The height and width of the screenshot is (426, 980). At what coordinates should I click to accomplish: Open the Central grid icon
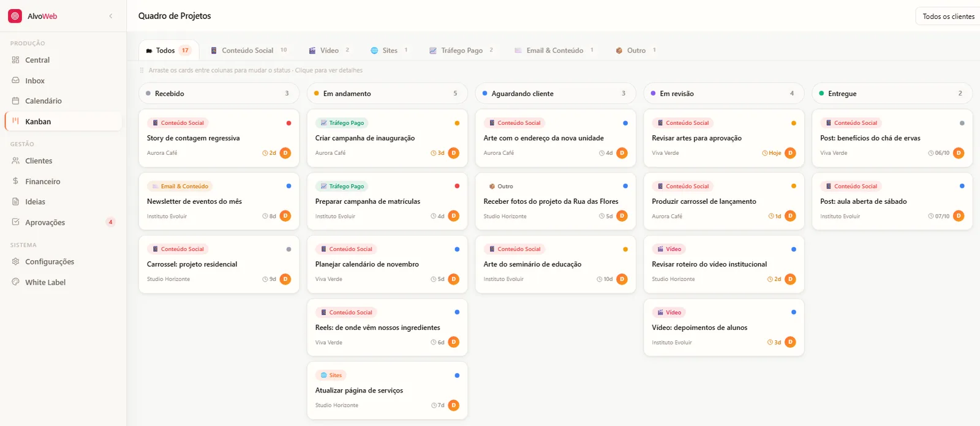(15, 60)
